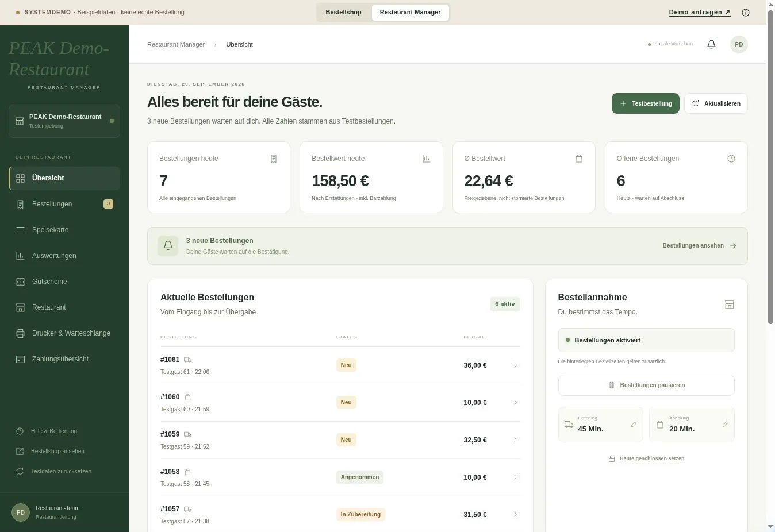The image size is (775, 532).
Task: Click the bar chart icon on Bestellwert heute card
Action: pos(426,159)
